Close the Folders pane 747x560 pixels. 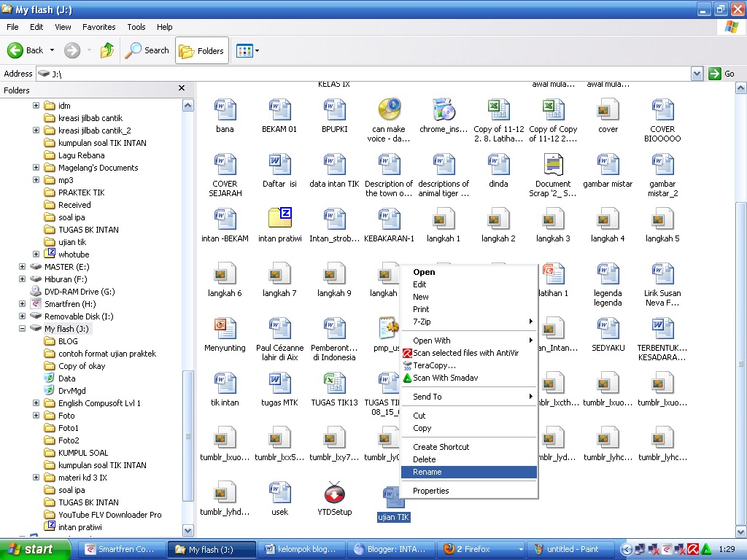click(x=182, y=88)
